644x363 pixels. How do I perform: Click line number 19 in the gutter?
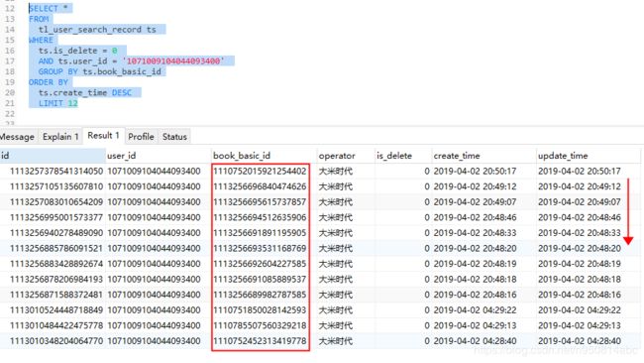10,81
